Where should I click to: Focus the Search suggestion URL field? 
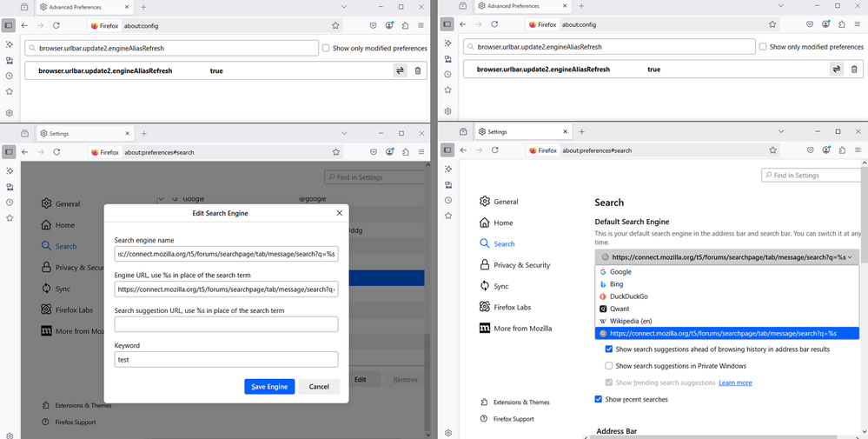[x=226, y=324]
